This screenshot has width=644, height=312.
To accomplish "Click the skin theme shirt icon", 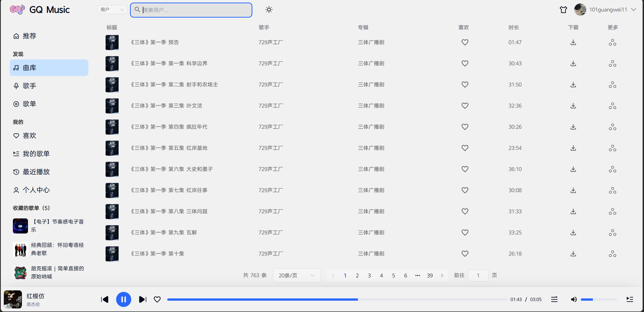I will [x=563, y=10].
